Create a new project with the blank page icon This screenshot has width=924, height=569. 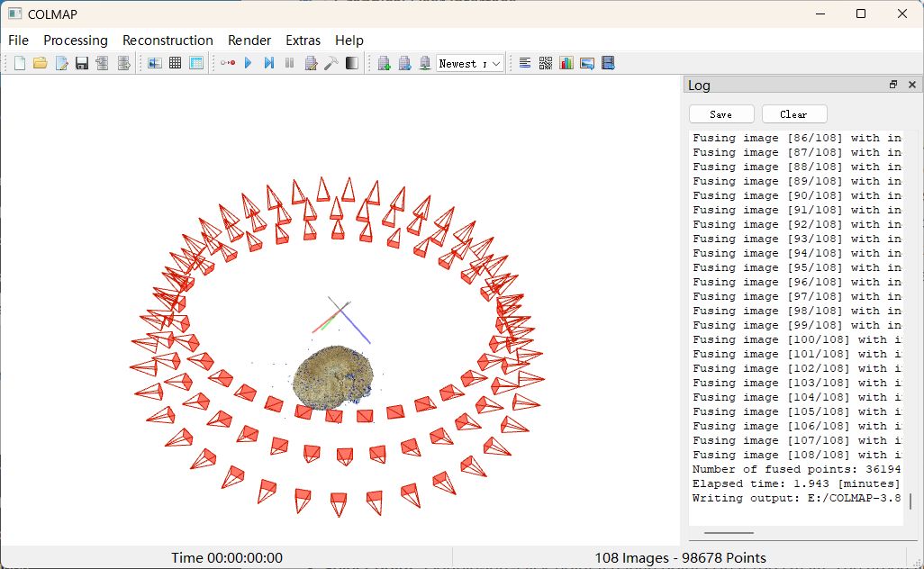tap(20, 63)
